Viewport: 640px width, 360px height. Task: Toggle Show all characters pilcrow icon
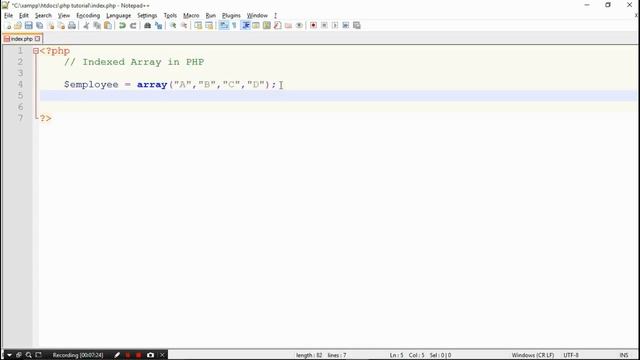[234, 25]
